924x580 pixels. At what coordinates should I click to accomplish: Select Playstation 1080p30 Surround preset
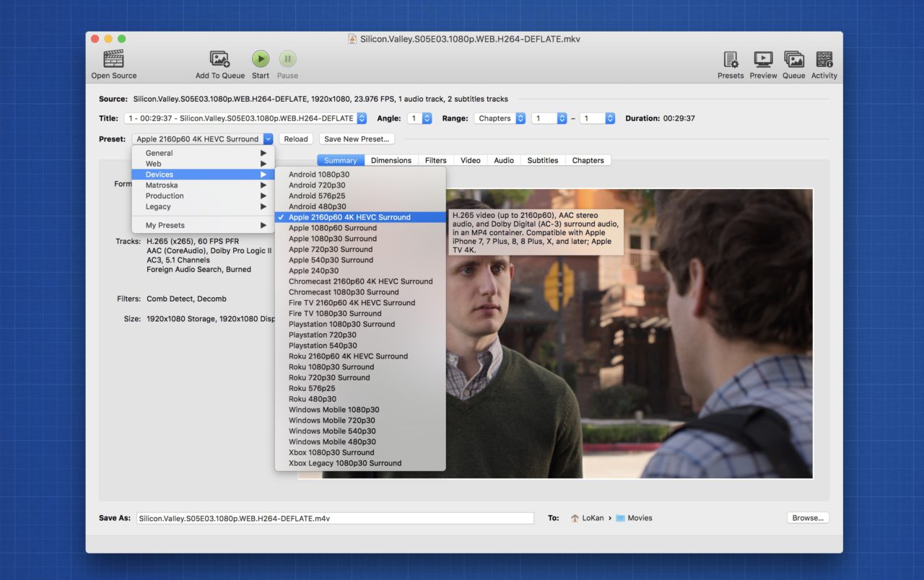(x=360, y=324)
